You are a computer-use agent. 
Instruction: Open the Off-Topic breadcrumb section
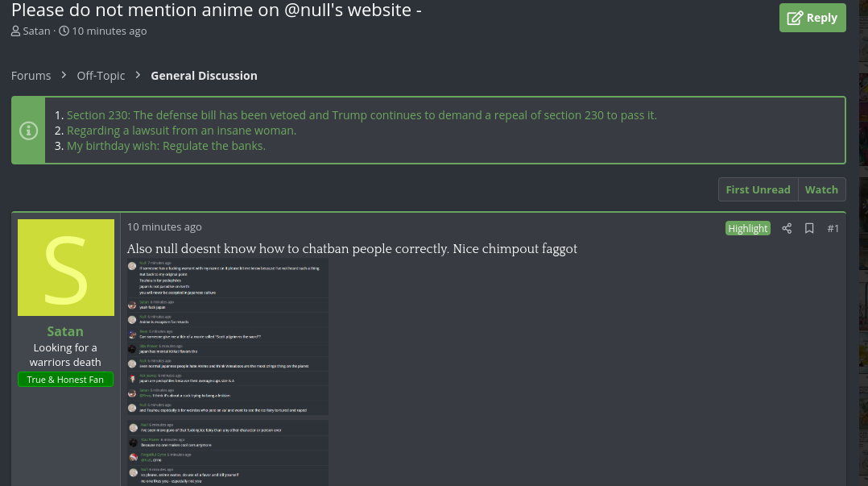click(x=101, y=76)
